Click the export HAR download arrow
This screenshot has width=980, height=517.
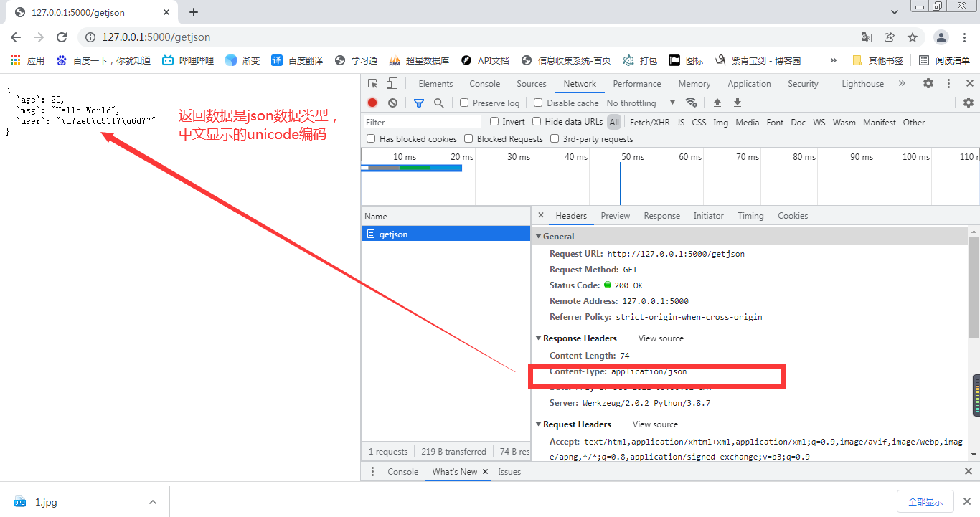(x=738, y=103)
